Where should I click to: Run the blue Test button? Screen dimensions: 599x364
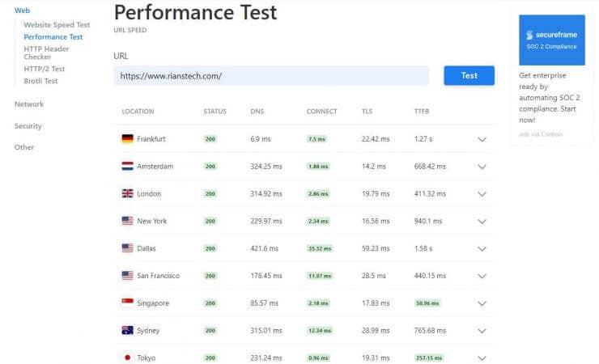469,75
